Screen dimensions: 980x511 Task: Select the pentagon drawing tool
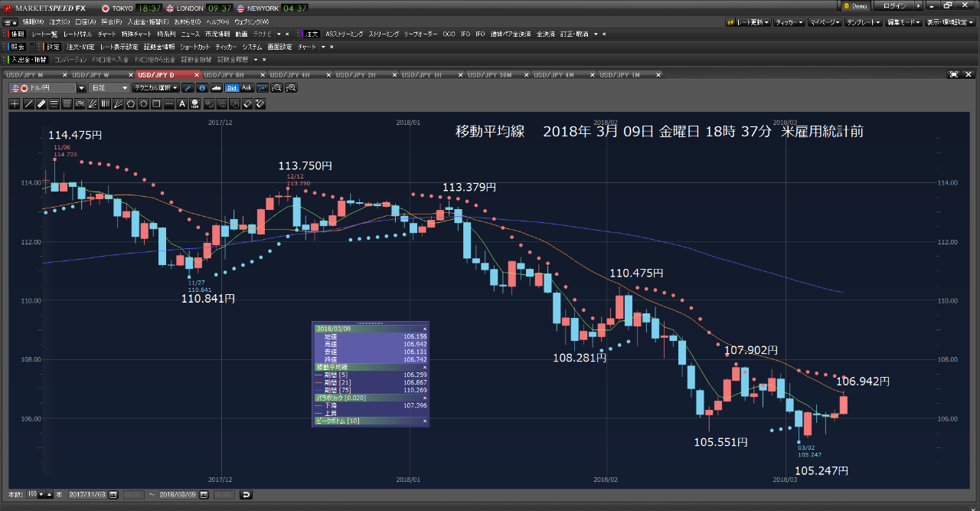[x=131, y=103]
